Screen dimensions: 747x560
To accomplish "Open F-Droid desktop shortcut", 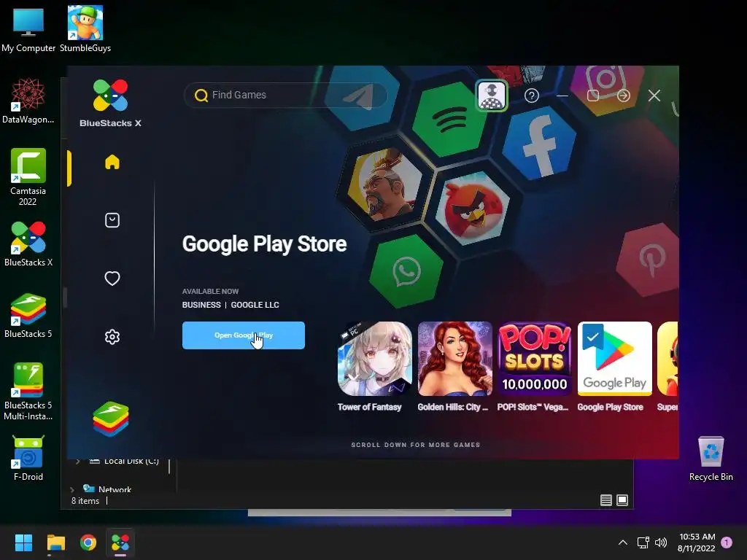I will (28, 458).
